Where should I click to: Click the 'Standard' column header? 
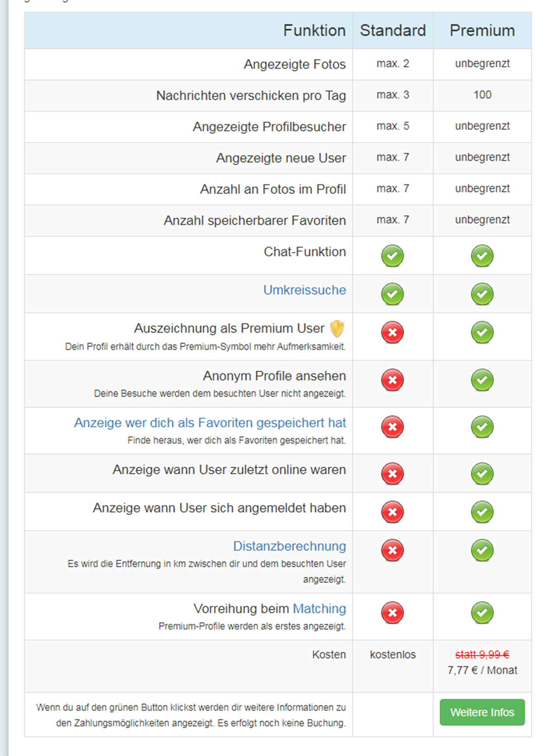pos(393,31)
